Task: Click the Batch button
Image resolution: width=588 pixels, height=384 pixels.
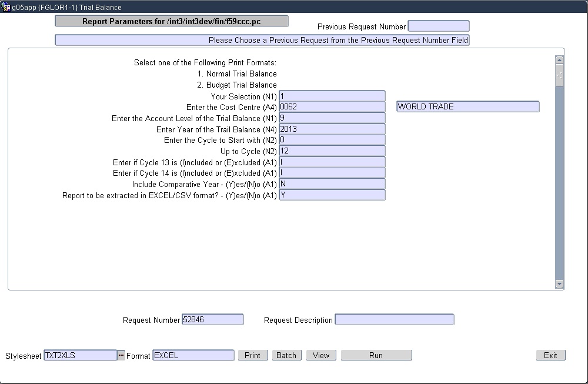Action: 286,355
